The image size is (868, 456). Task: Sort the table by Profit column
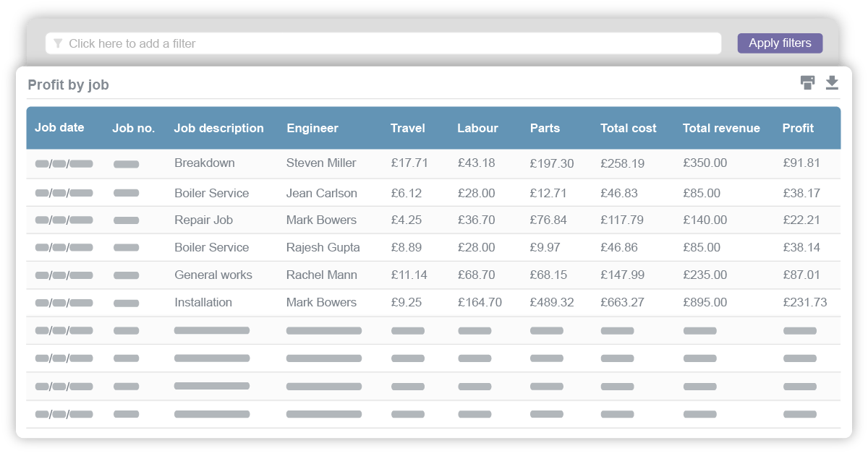[x=798, y=128]
